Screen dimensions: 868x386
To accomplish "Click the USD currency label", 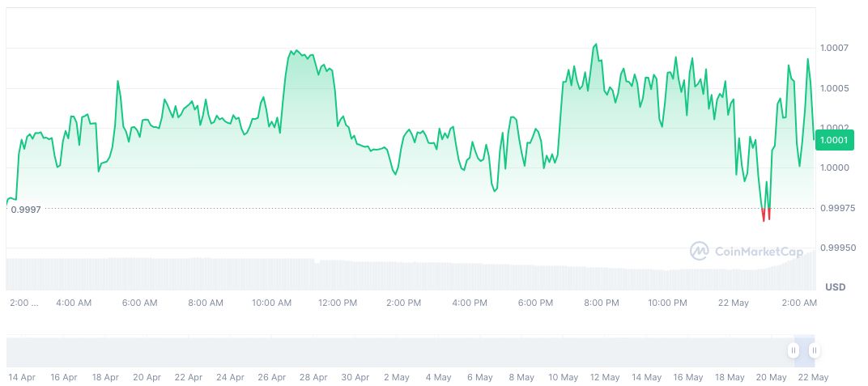I will point(835,287).
